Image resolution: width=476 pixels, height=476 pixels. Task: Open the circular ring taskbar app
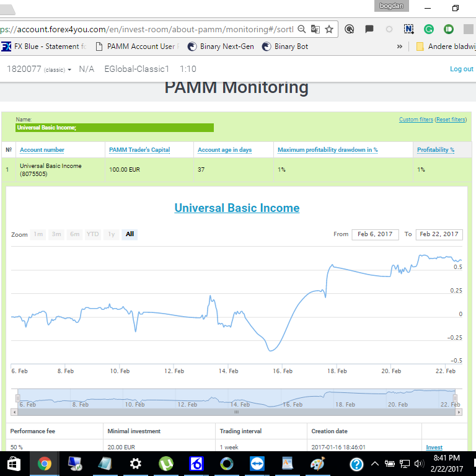pos(226,464)
